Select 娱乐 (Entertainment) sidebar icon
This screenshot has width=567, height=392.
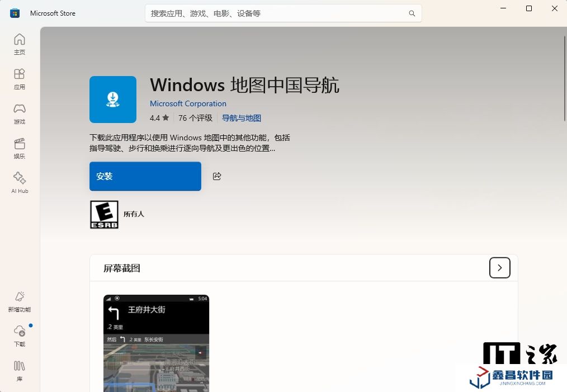coord(20,148)
